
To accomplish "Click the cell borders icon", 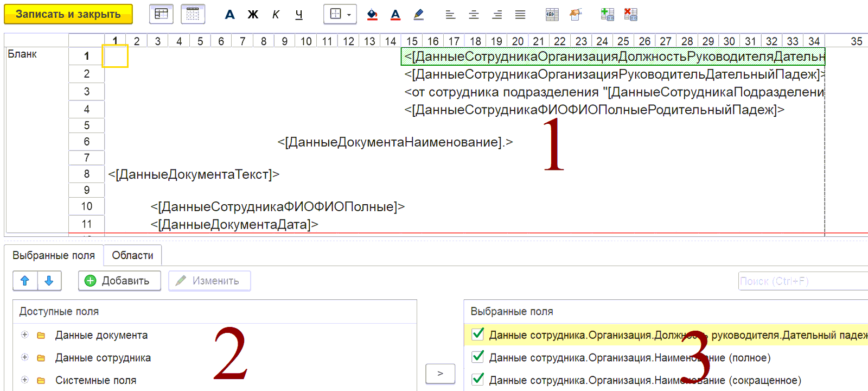I will tap(335, 14).
